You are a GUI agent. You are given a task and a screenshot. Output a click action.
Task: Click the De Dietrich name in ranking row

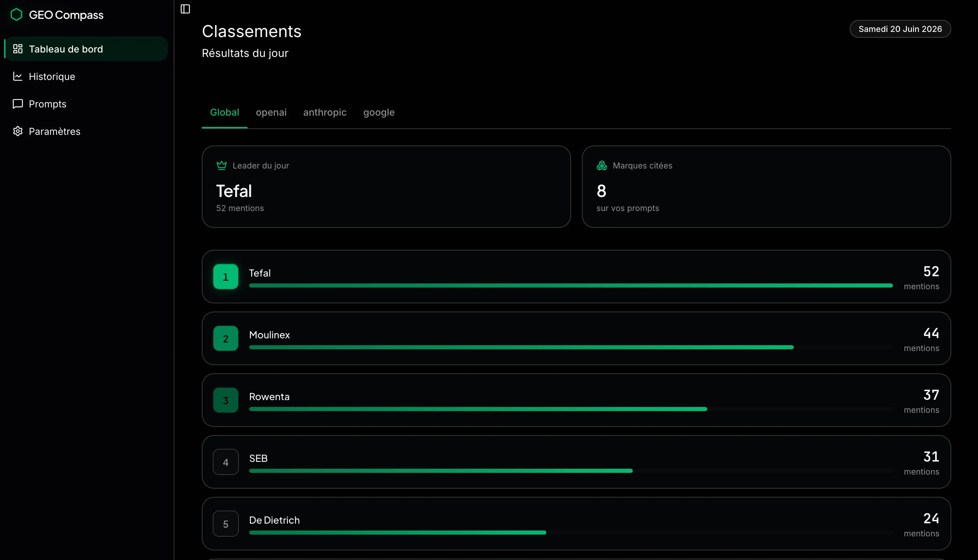[274, 520]
